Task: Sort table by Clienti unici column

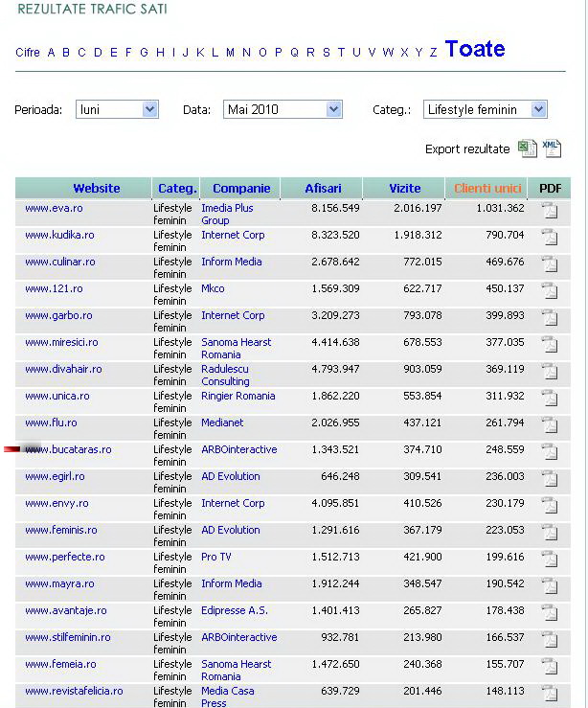Action: 486,189
